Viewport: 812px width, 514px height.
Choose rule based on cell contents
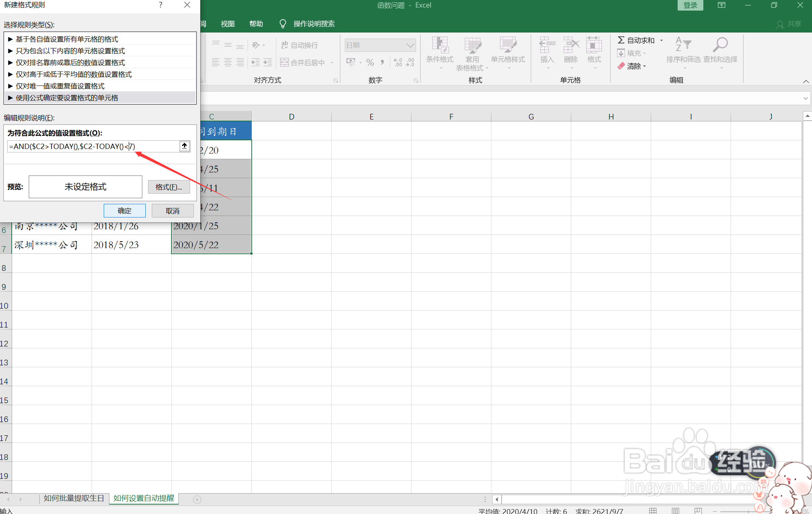click(70, 51)
